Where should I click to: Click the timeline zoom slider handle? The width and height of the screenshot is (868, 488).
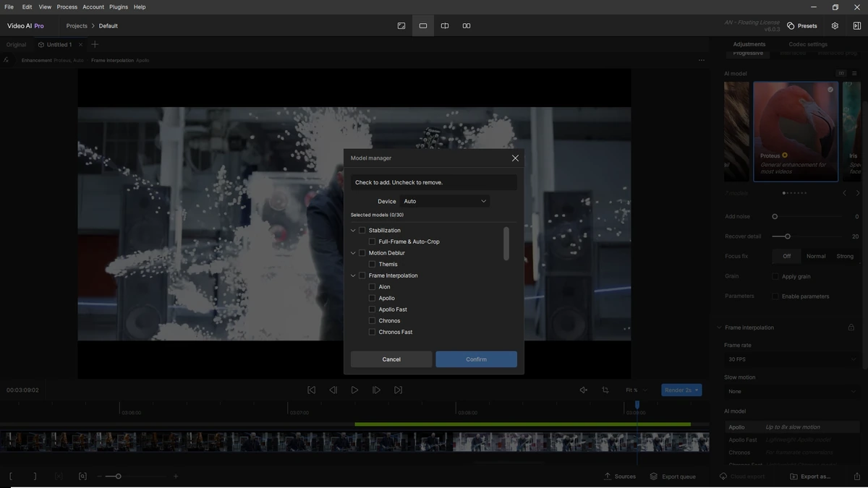(x=118, y=476)
